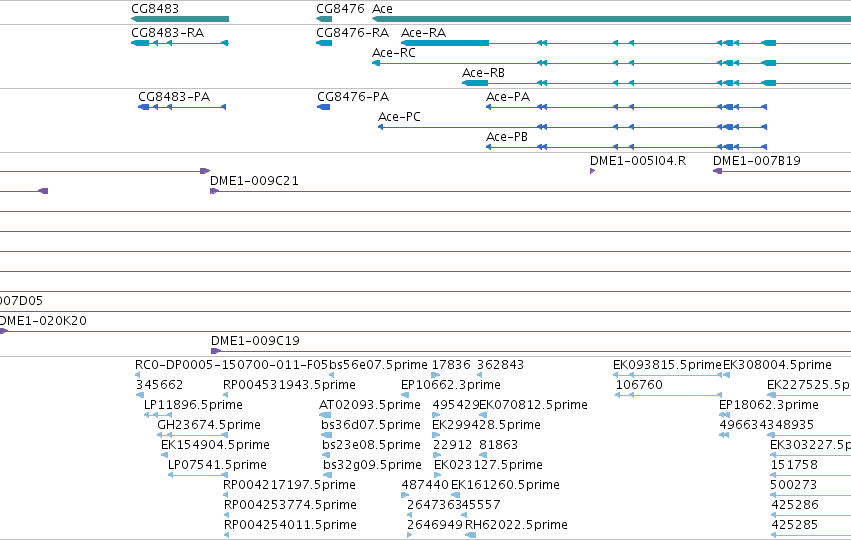The width and height of the screenshot is (851, 540).
Task: Click the 487440 feature label
Action: (425, 485)
